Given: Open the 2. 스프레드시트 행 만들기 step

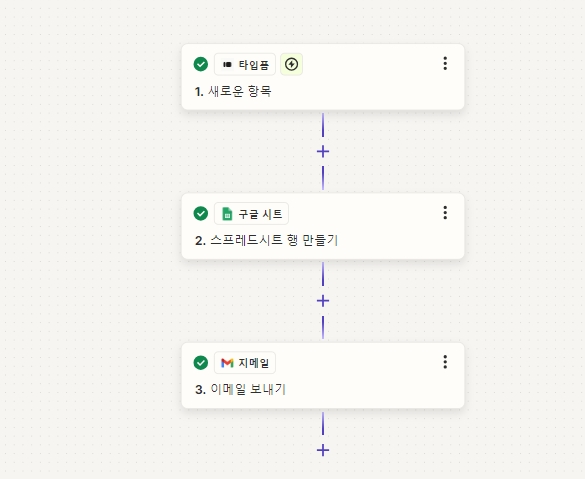Looking at the screenshot, I should pyautogui.click(x=266, y=240).
